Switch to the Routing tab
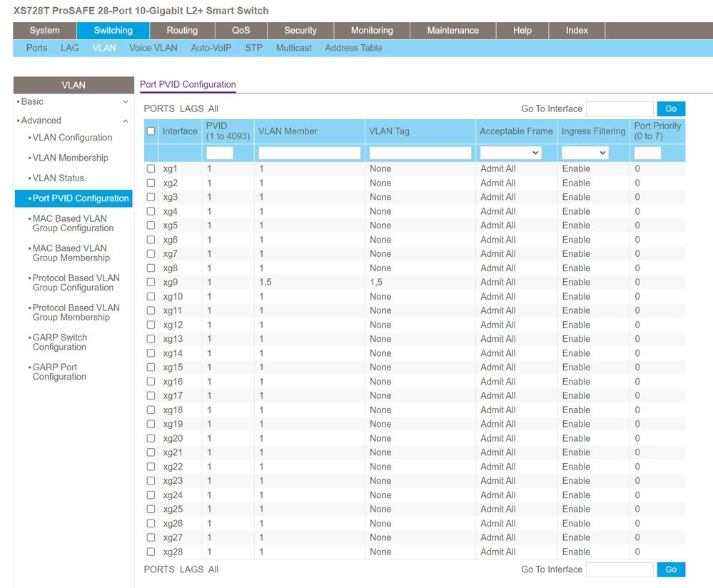713x588 pixels. tap(182, 31)
